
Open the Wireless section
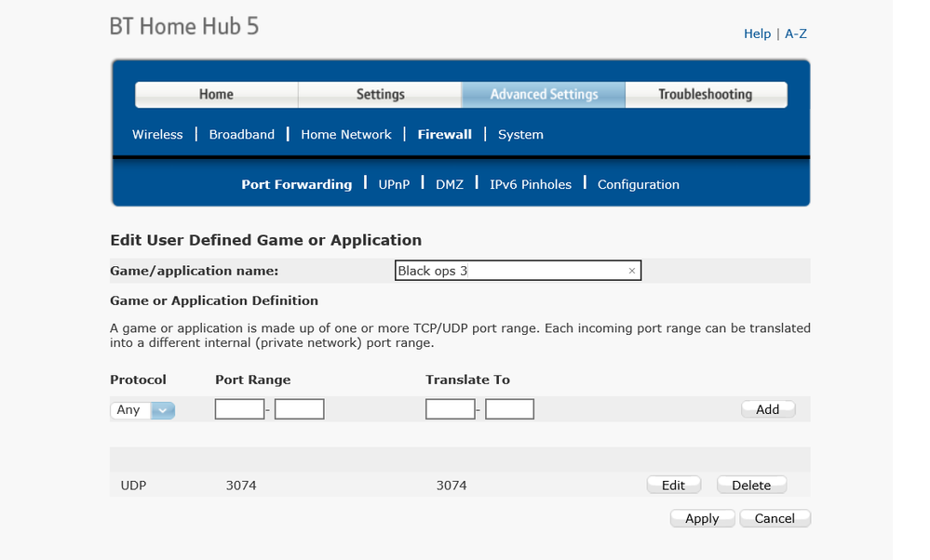157,135
